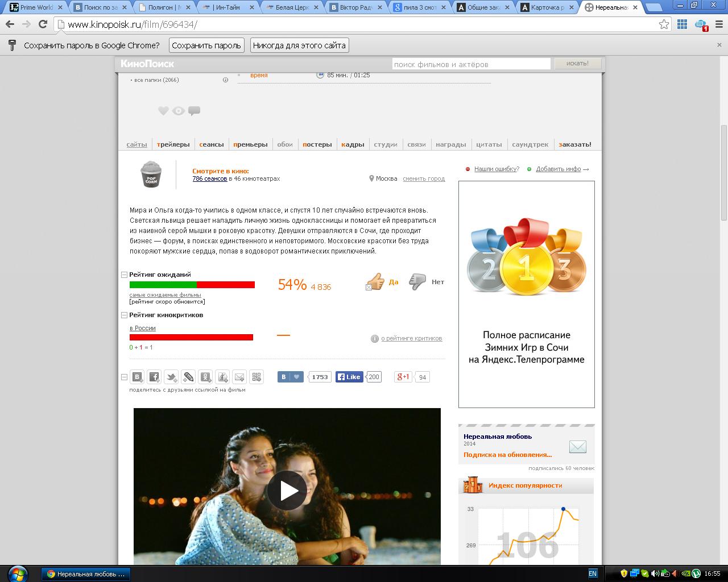Screen dimensions: 728x582
Task: Open 'о рейтинге критиков' link
Action: pos(411,338)
